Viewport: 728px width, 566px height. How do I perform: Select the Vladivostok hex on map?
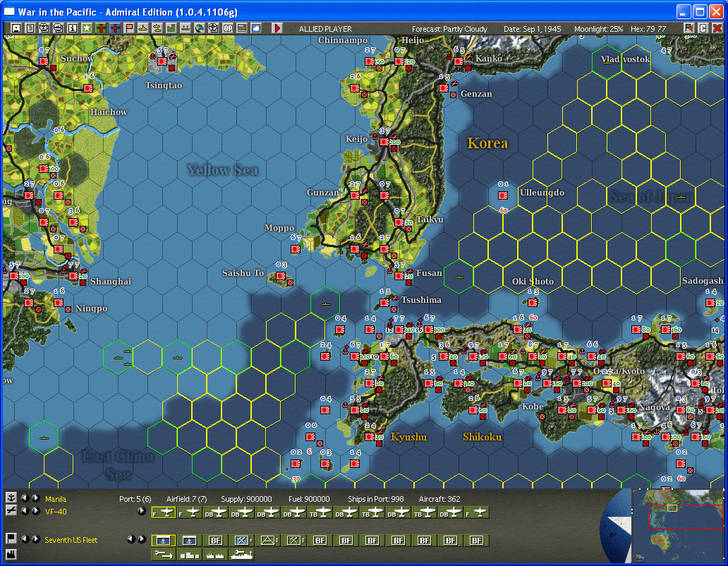click(607, 62)
